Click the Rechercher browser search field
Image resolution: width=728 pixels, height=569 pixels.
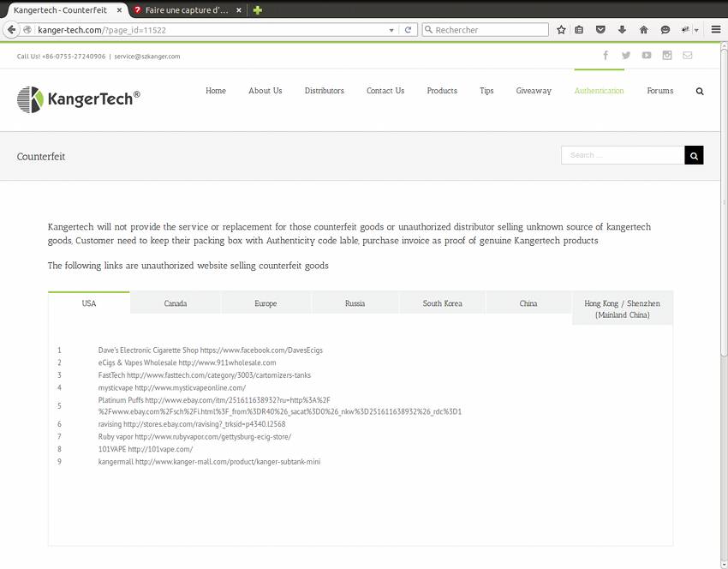(x=485, y=30)
